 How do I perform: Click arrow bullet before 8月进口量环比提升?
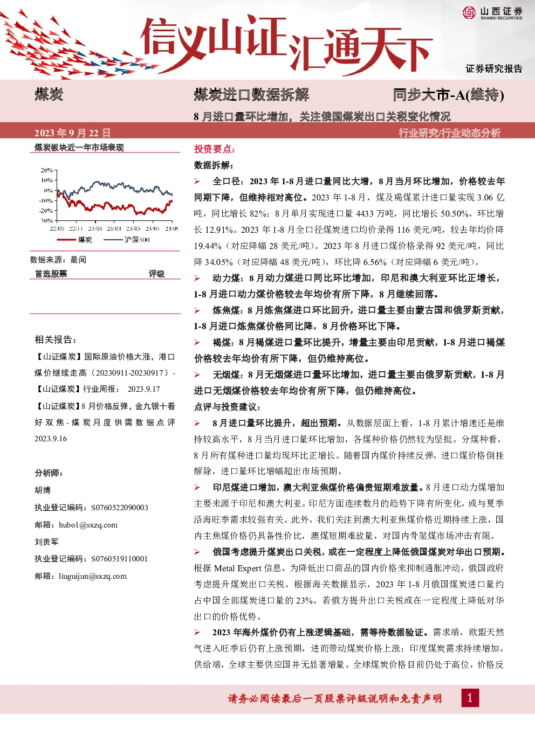197,424
